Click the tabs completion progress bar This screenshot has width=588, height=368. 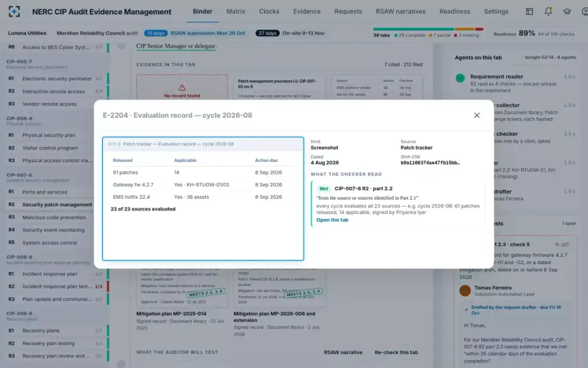pyautogui.click(x=428, y=29)
